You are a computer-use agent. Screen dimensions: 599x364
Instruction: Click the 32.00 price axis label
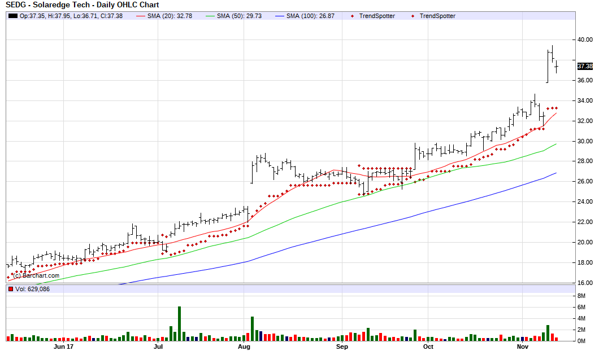[585, 121]
